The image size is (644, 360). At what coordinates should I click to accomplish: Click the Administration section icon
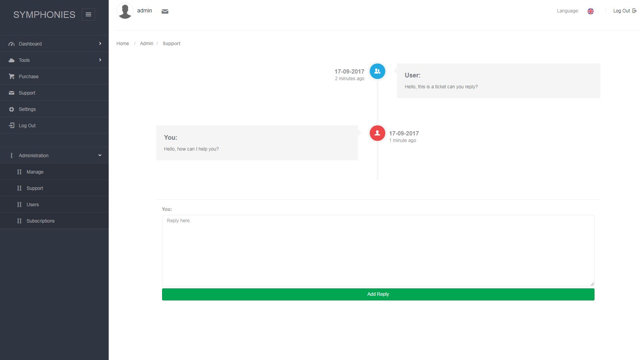click(12, 156)
